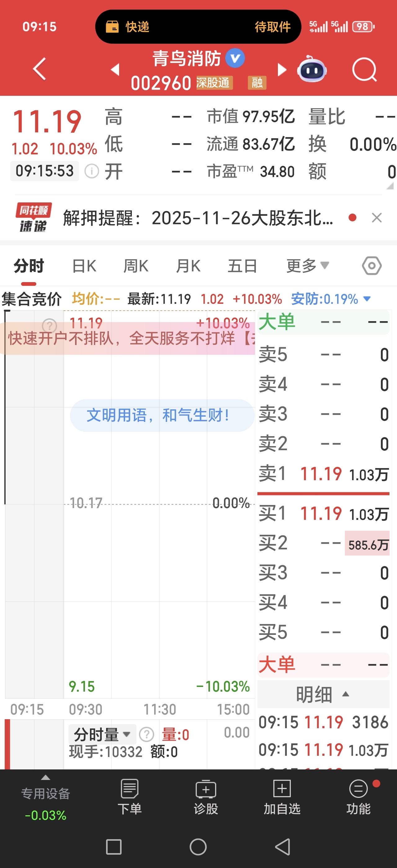The height and width of the screenshot is (868, 397).
Task: Open 解押提醒 news headline
Action: pos(198,218)
